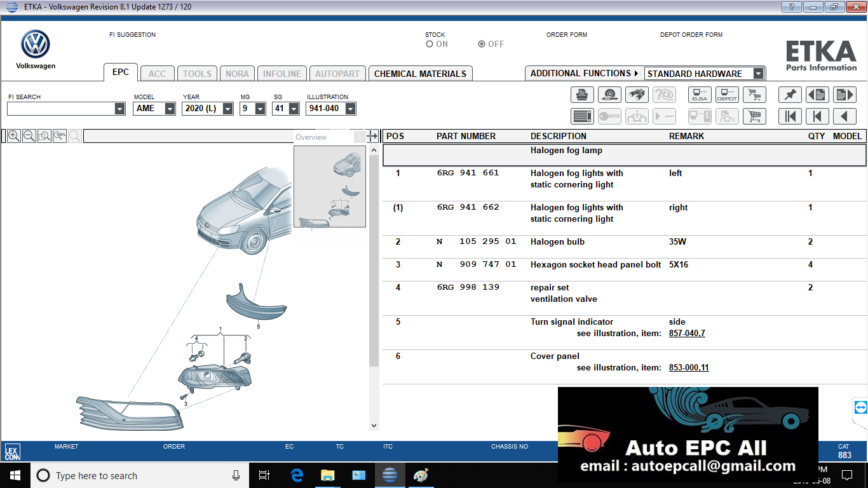Select part number 6RG 941 662
The image size is (868, 488).
(x=468, y=207)
